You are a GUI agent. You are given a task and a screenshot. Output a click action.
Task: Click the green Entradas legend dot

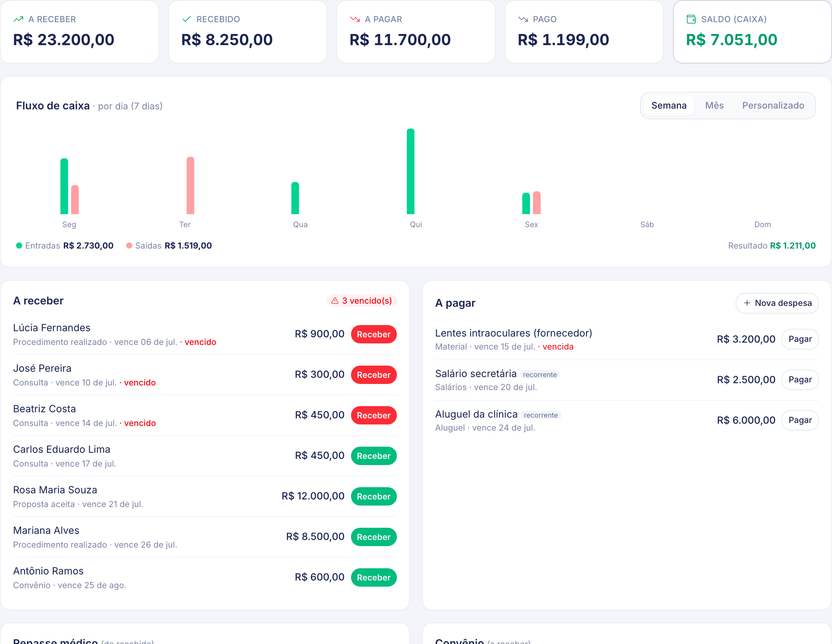click(19, 246)
